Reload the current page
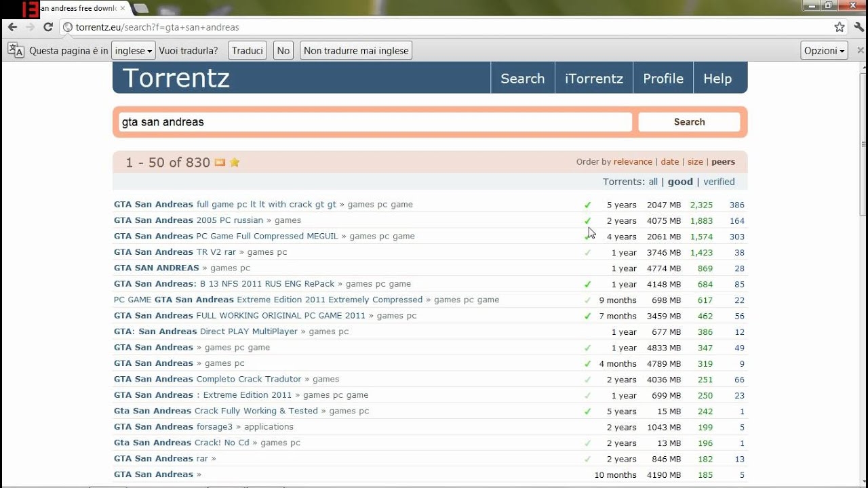 coord(48,27)
